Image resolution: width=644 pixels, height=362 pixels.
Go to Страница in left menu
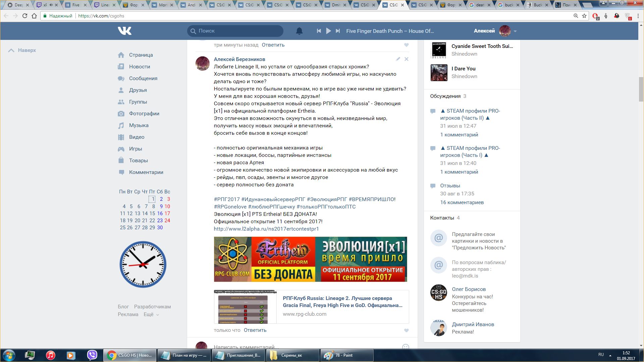click(141, 55)
